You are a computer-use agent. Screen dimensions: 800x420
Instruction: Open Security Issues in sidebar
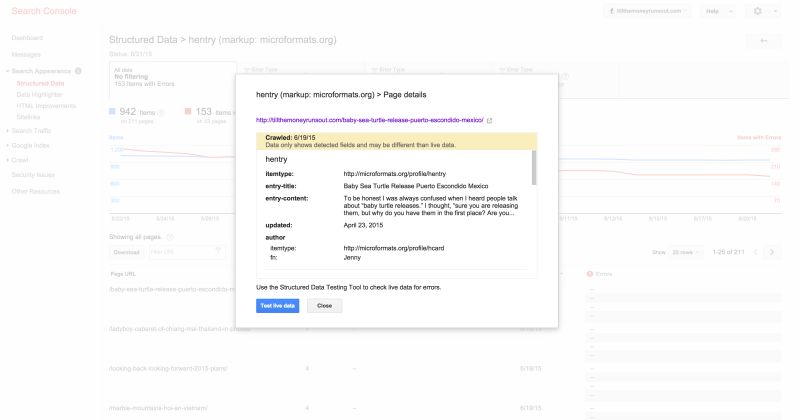click(x=33, y=175)
